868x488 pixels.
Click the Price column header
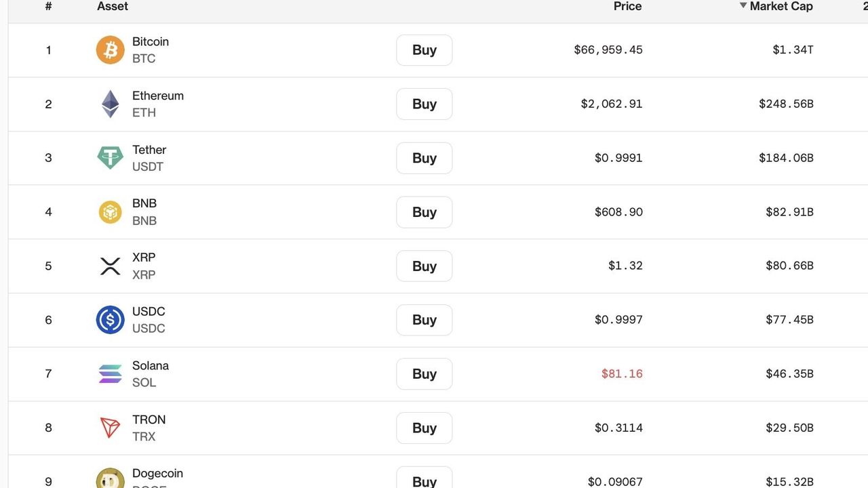point(627,6)
